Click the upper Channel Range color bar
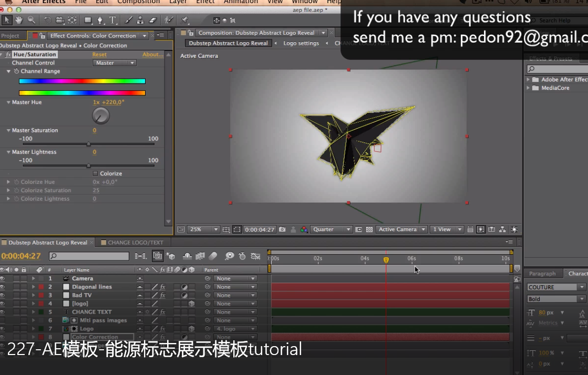This screenshot has height=375, width=588. point(82,81)
